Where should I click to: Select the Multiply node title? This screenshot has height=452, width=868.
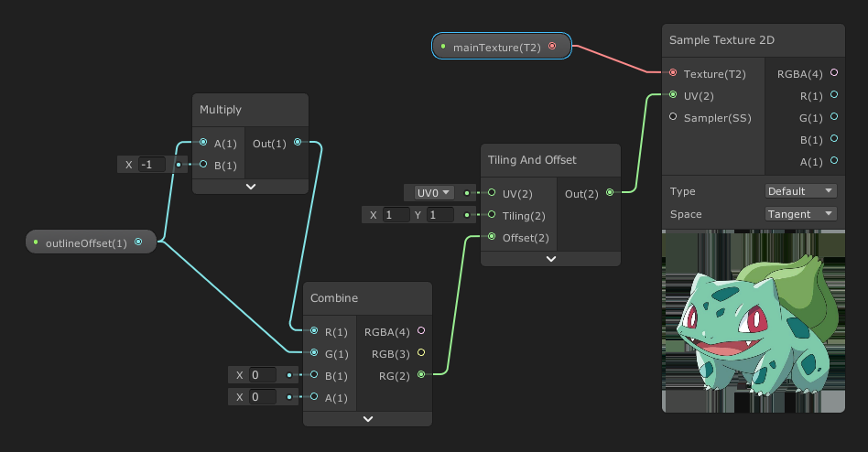pos(221,110)
